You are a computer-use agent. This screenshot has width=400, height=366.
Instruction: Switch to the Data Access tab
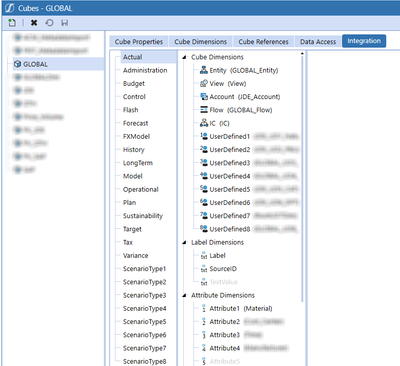point(318,42)
